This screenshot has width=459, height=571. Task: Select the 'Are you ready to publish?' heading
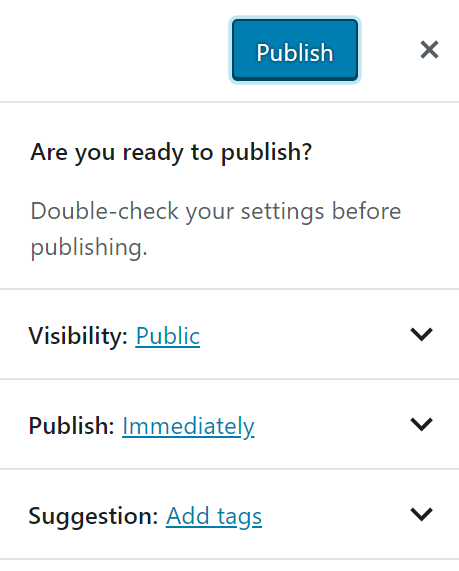pos(171,152)
